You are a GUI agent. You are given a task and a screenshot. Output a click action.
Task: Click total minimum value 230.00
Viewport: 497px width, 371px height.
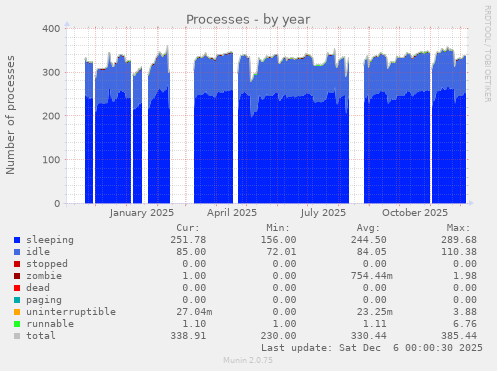(278, 336)
